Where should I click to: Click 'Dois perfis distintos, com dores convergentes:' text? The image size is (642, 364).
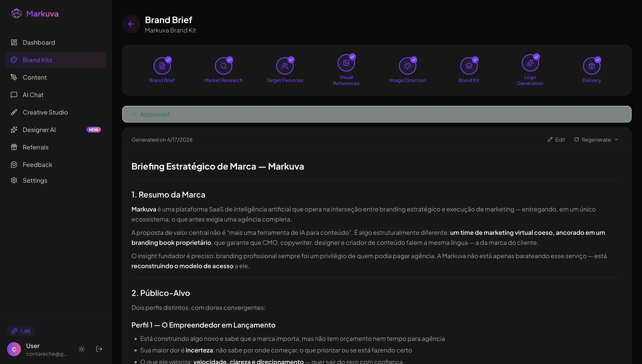198,308
